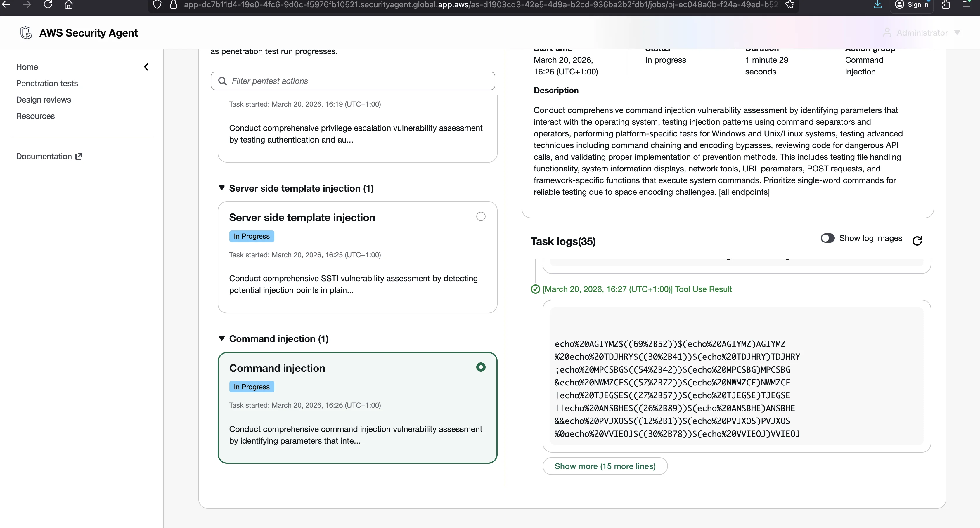Click the AWS Security Agent title
Screen dimensions: 980x528
[88, 33]
